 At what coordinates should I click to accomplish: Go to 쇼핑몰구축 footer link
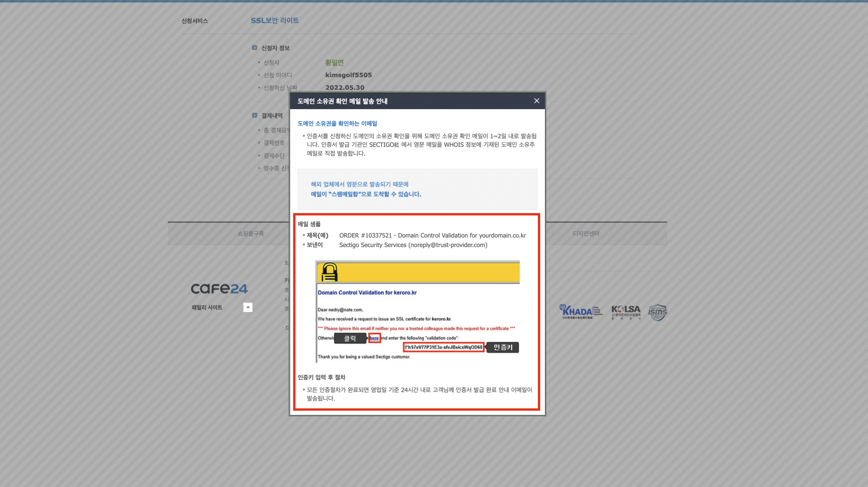(x=251, y=233)
